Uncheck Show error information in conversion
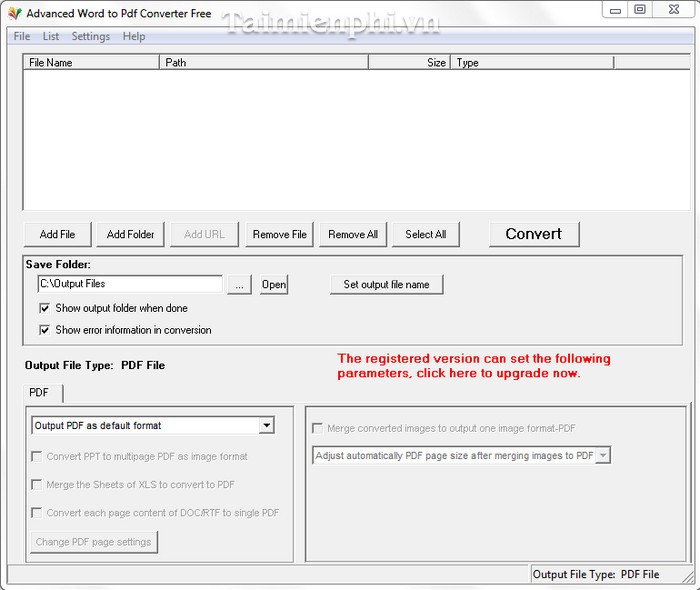 (44, 330)
